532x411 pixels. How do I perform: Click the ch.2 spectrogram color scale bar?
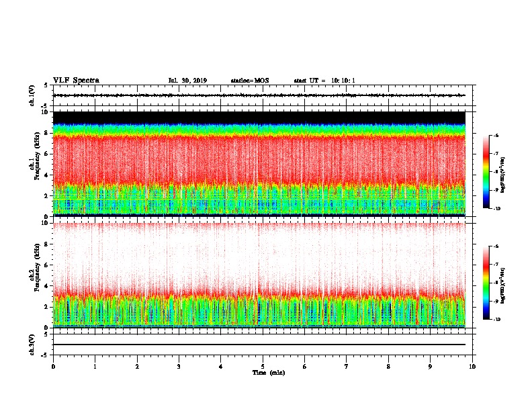pyautogui.click(x=486, y=283)
